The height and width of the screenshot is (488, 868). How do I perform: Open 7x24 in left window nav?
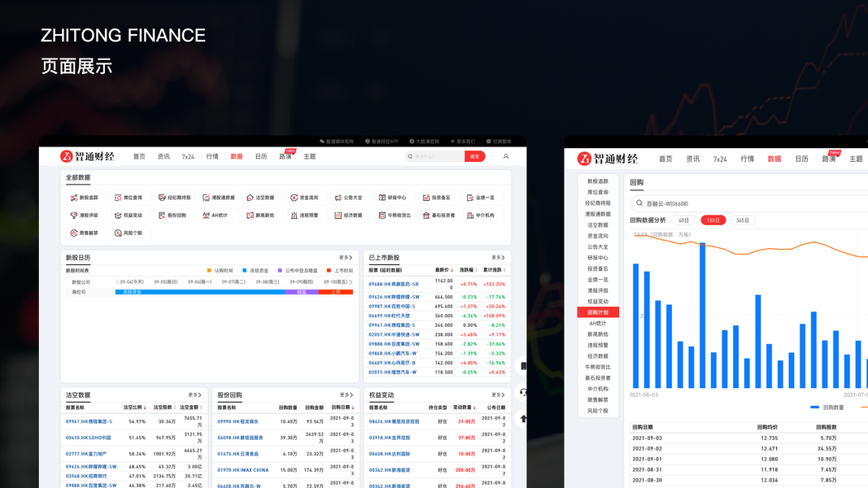[188, 157]
